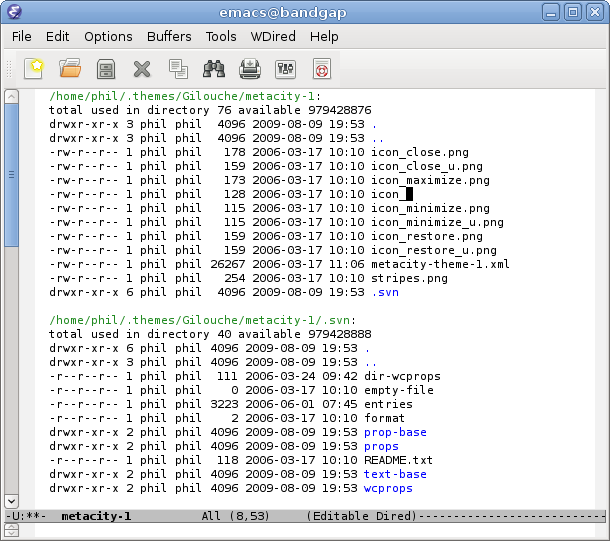Click the Print toolbar icon
Viewport: 610px width, 541px height.
tap(250, 69)
